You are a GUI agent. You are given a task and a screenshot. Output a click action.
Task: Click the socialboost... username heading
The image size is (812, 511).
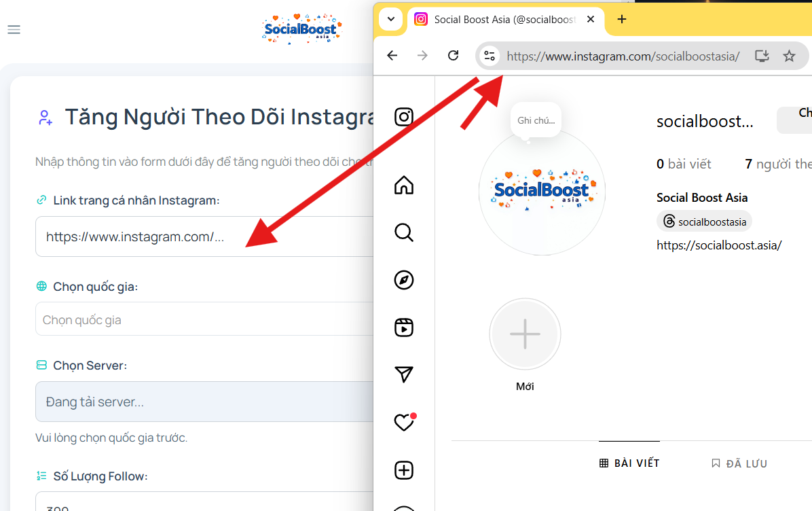[x=705, y=121]
